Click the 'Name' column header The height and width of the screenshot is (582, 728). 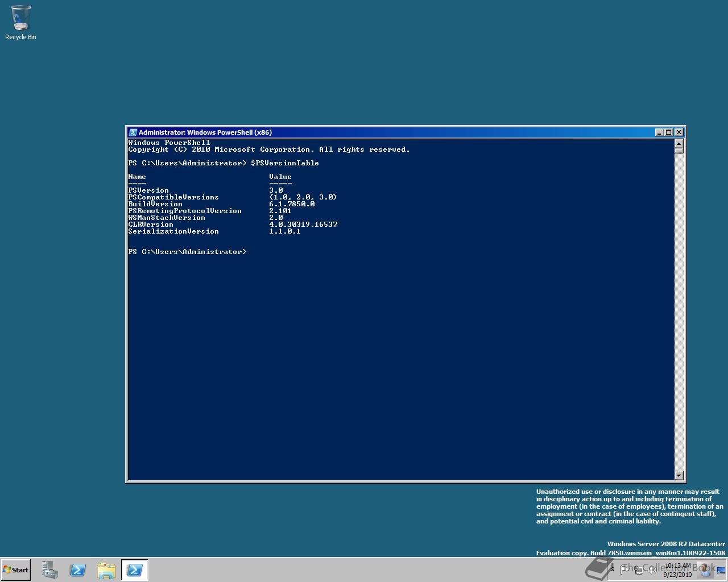[137, 177]
